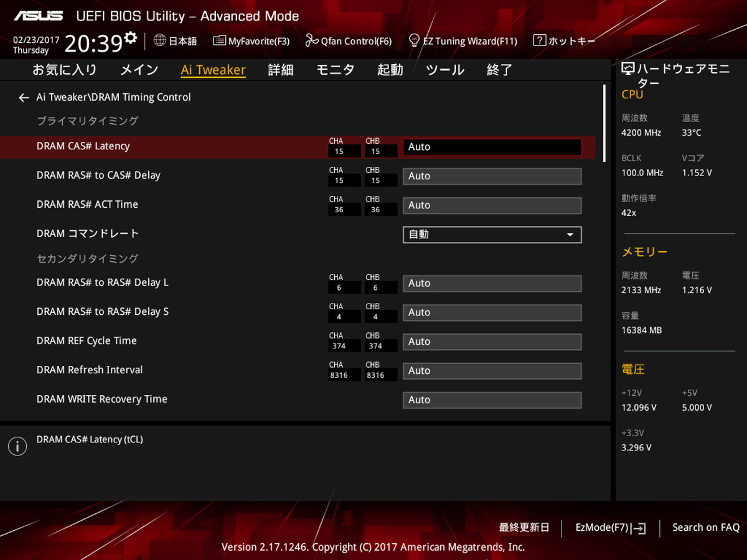Click memory capacity value 16384 MB
The image size is (747, 560).
[x=642, y=330]
